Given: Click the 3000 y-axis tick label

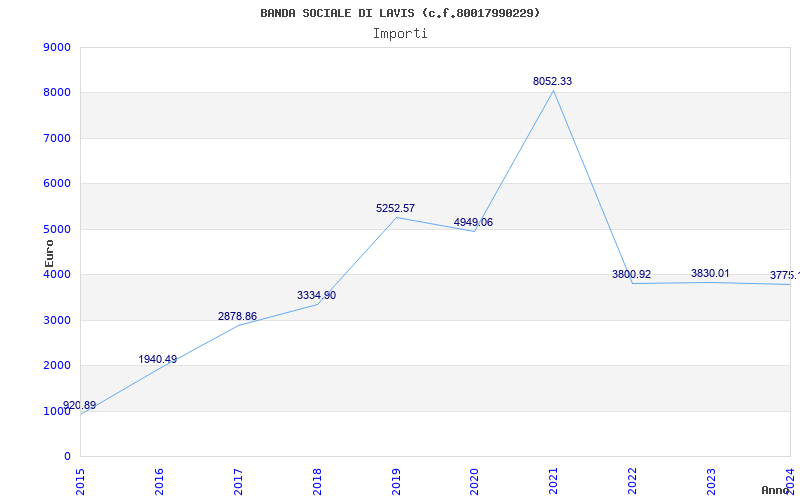Looking at the screenshot, I should point(57,320).
